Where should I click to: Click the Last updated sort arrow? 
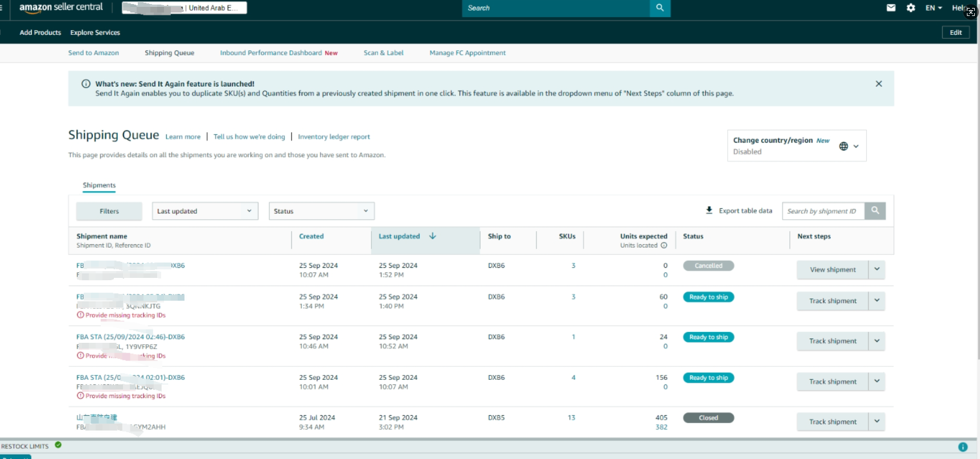point(433,236)
